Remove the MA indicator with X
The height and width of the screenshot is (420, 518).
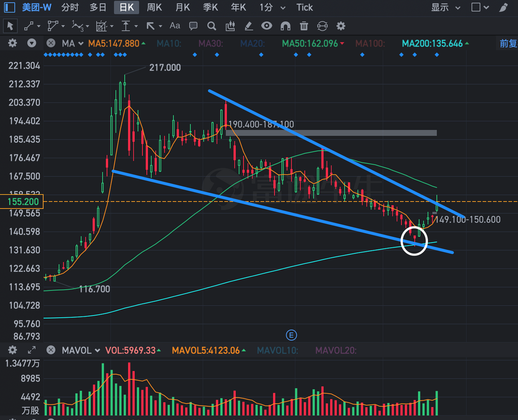tap(51, 43)
